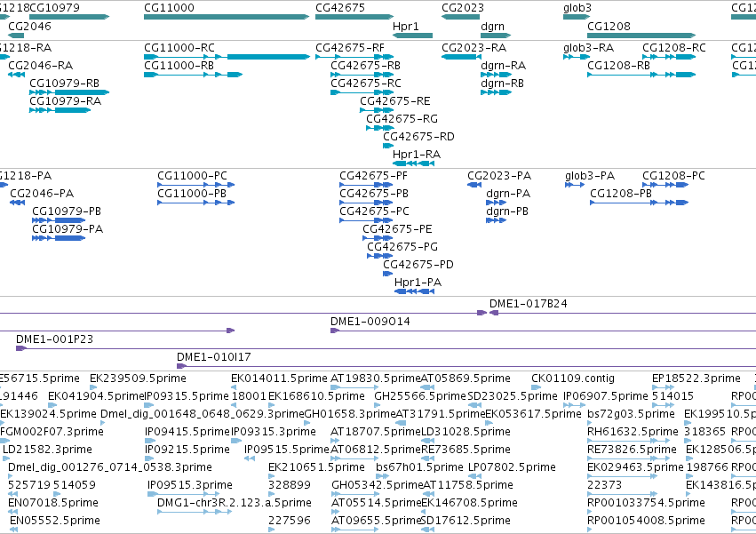Click BAC clone DME1-010I17 label
The height and width of the screenshot is (534, 756).
[214, 357]
